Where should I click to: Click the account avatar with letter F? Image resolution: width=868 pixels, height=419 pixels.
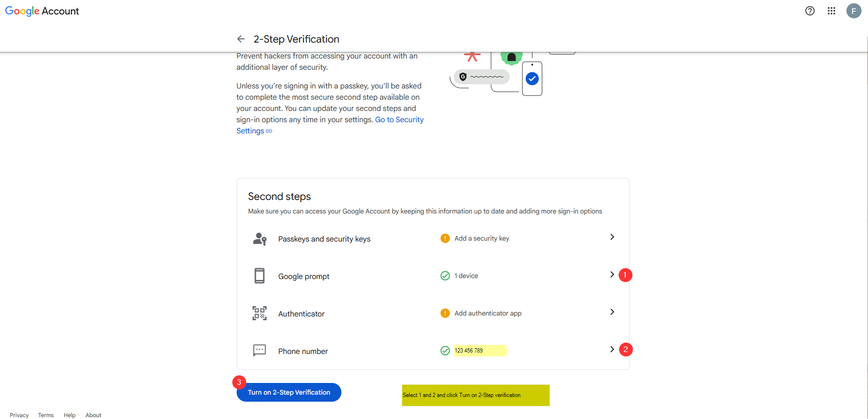click(854, 11)
